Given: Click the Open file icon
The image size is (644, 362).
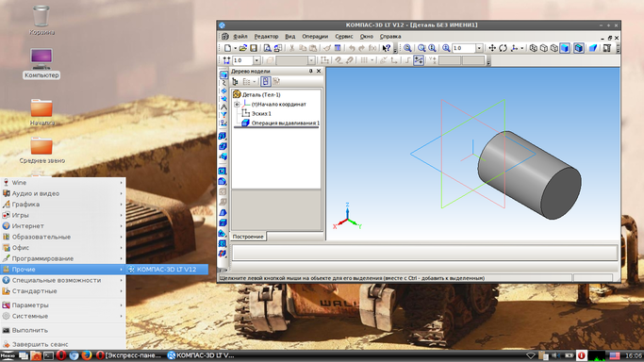Looking at the screenshot, I should (x=243, y=48).
